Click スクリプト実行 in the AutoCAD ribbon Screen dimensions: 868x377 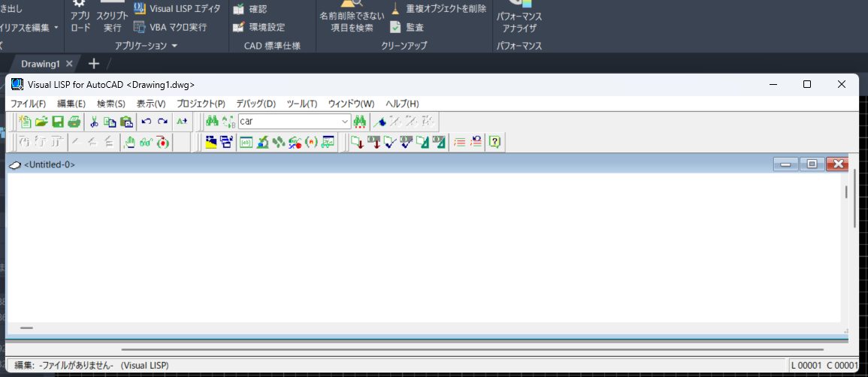[113, 17]
